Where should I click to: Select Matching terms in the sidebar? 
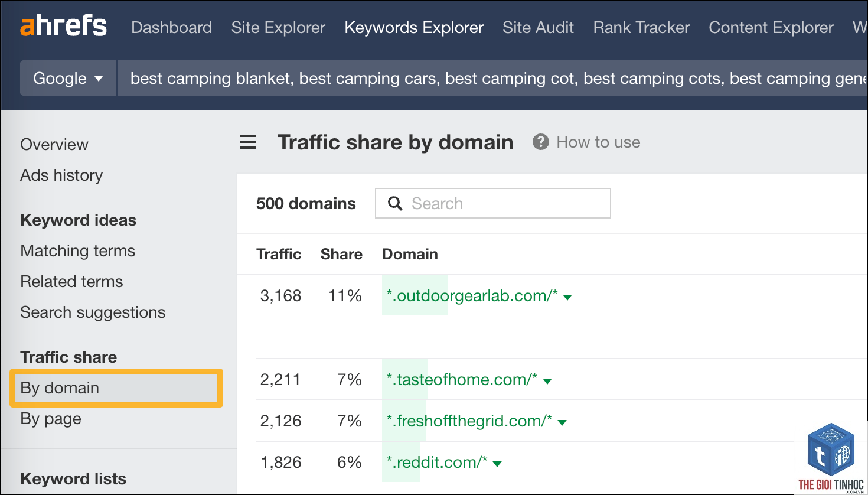pos(78,251)
